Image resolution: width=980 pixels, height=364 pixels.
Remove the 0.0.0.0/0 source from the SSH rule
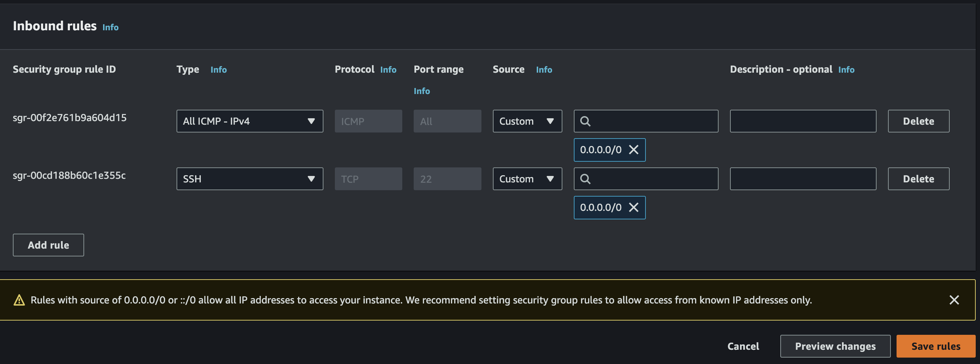click(x=633, y=207)
